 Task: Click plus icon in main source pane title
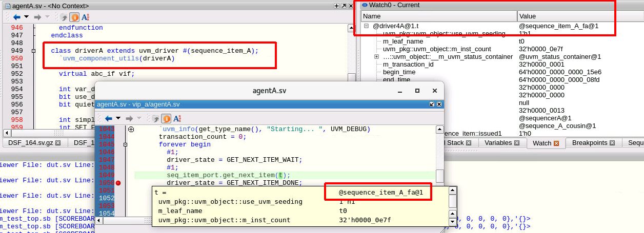[x=336, y=6]
